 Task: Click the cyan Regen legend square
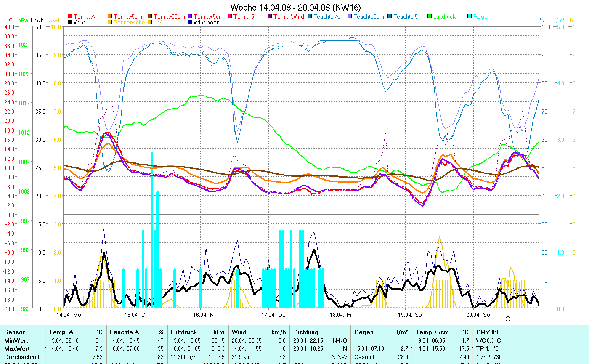pos(470,16)
